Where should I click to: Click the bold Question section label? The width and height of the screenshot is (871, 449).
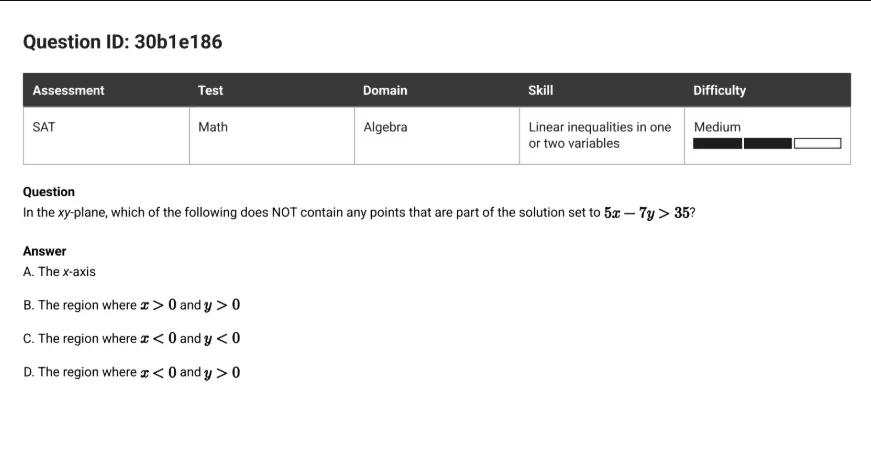[49, 192]
